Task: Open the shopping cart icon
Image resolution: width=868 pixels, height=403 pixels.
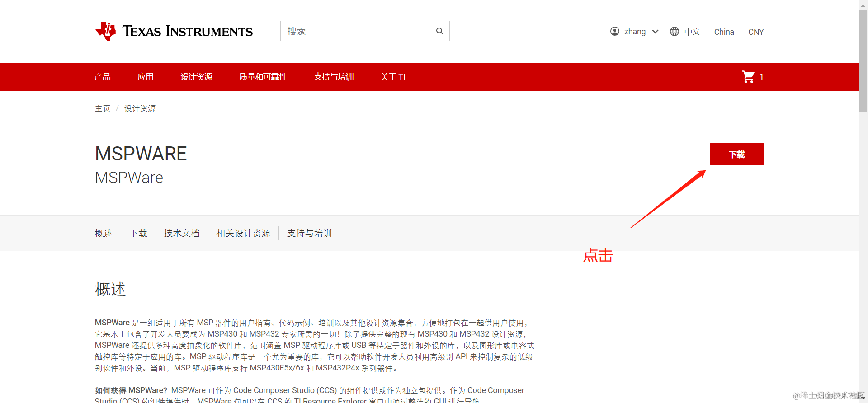Action: pyautogui.click(x=748, y=77)
